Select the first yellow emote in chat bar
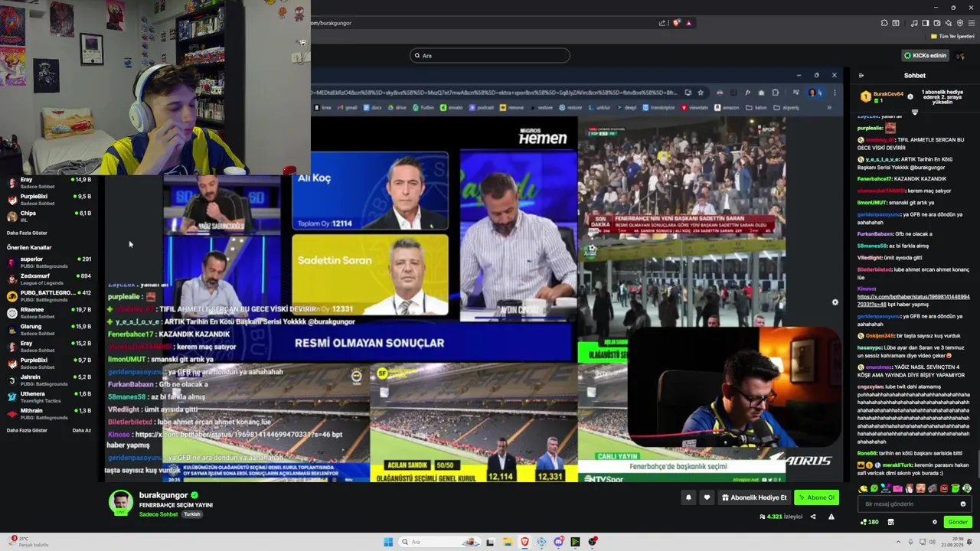Screen dimensions: 980x551 [863, 488]
